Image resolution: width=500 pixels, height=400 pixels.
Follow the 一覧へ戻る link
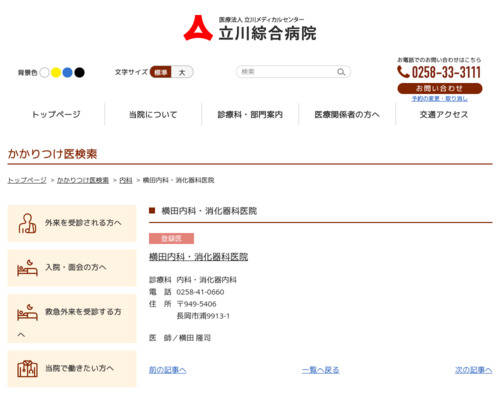pos(321,370)
